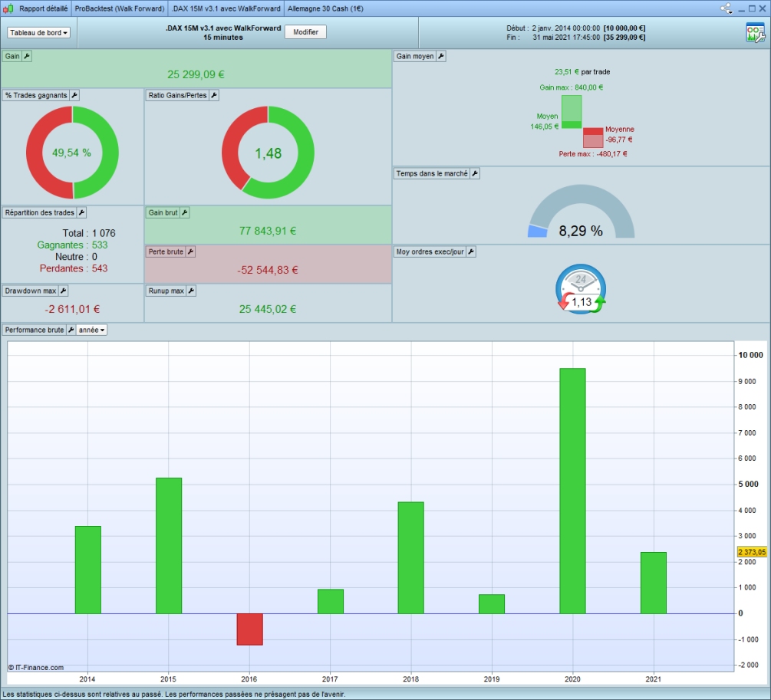The image size is (771, 700).
Task: Click the Ratio Gains/Pertes label
Action: point(177,95)
